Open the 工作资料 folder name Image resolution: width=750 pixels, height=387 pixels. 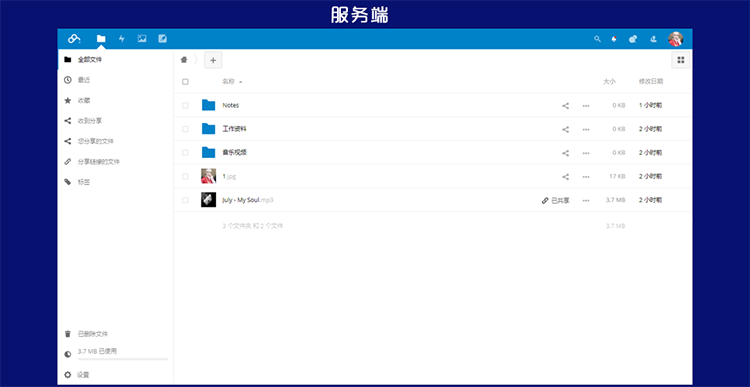[x=234, y=129]
